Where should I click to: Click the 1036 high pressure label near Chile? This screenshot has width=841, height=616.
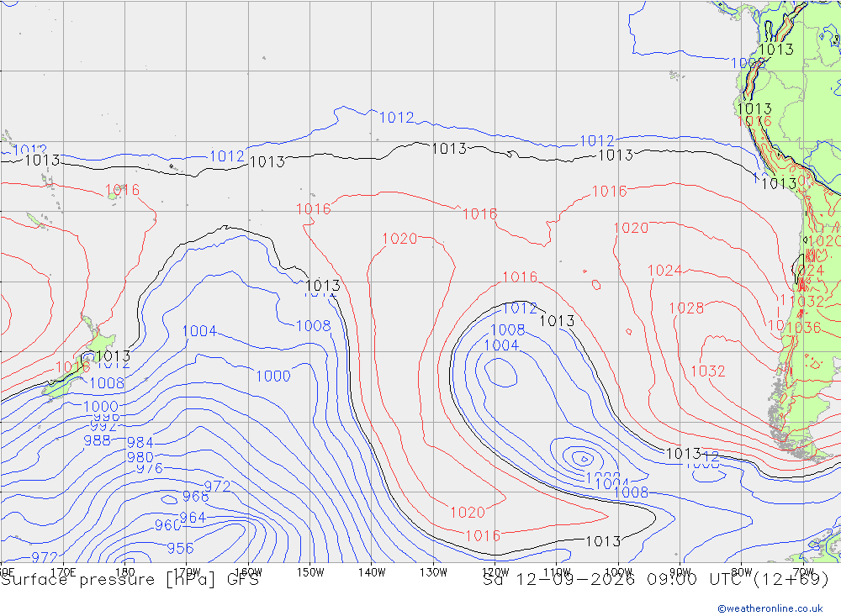(803, 327)
